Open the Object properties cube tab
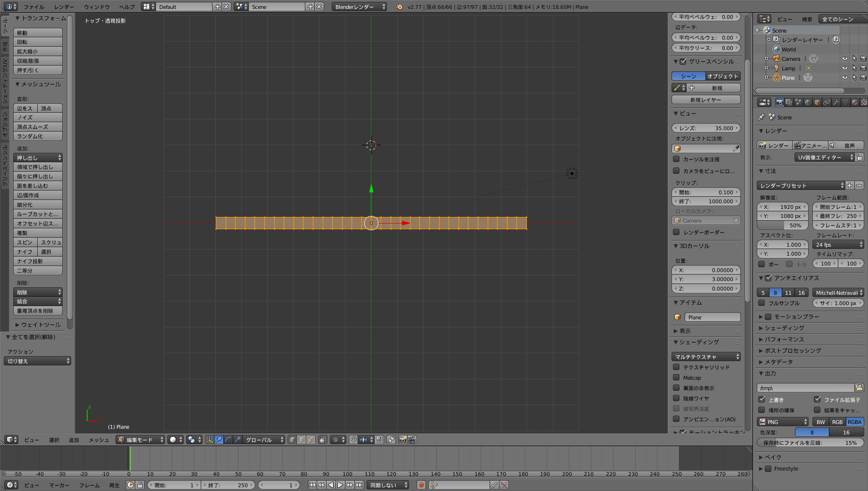The height and width of the screenshot is (491, 868). 817,102
